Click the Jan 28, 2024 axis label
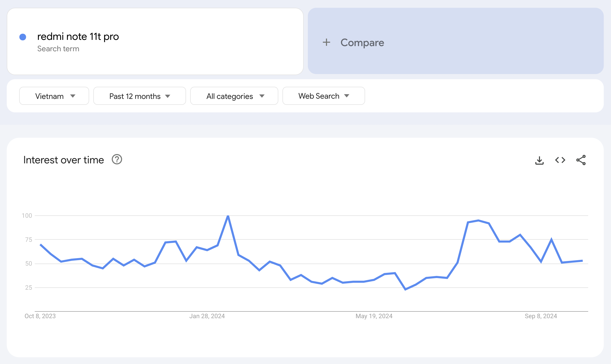The height and width of the screenshot is (364, 611). click(207, 316)
